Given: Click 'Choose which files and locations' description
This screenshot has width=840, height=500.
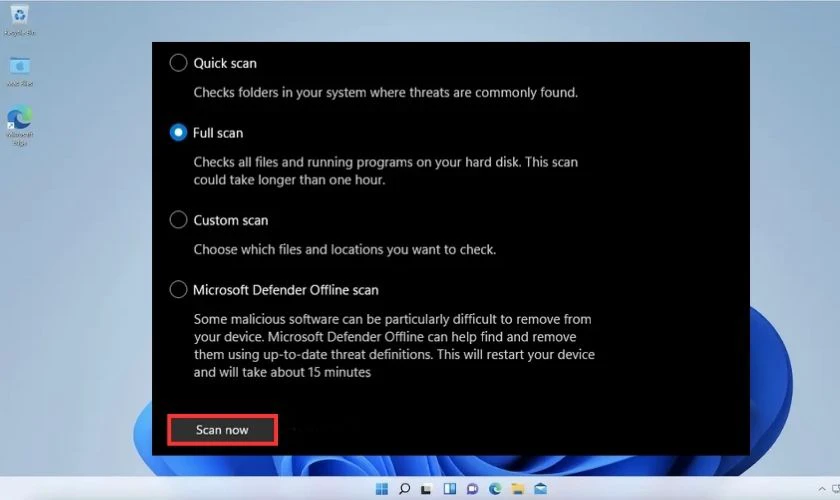Looking at the screenshot, I should [x=344, y=249].
